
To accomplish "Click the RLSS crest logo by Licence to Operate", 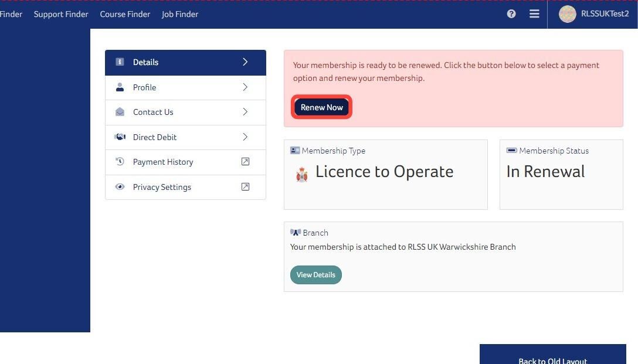I will click(x=302, y=175).
